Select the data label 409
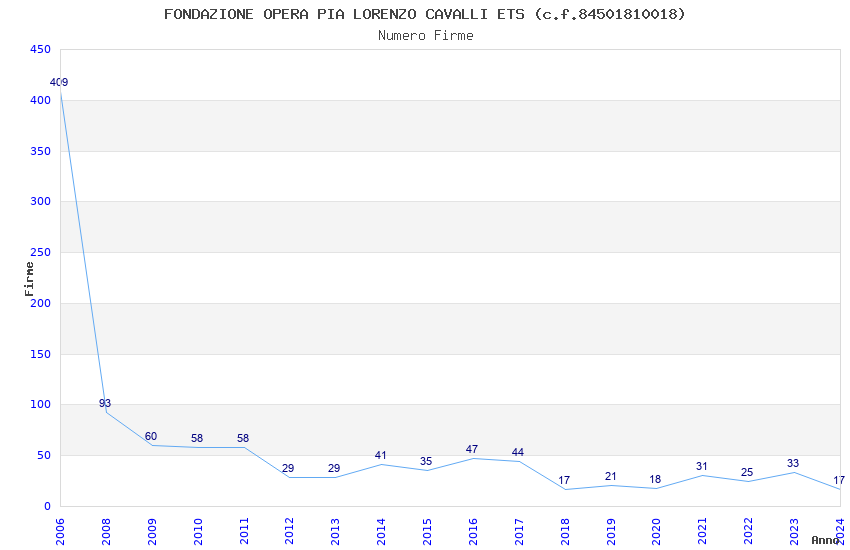850x550 pixels. click(59, 82)
